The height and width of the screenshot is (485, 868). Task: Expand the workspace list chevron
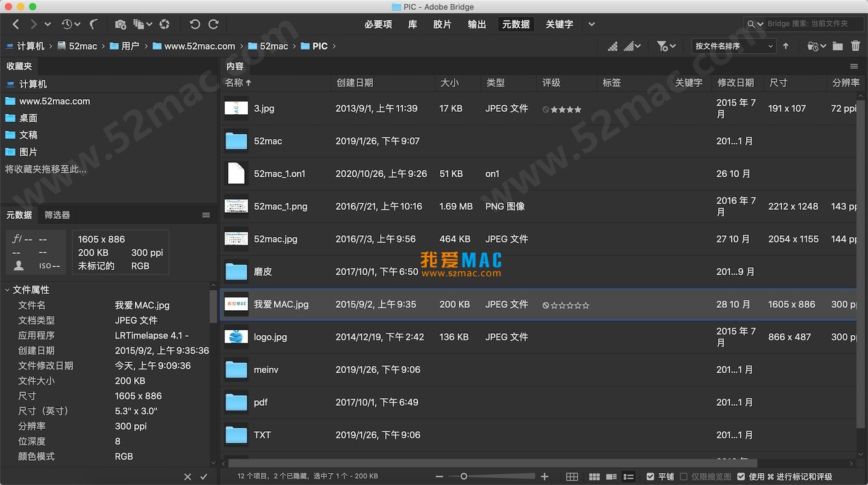(592, 24)
